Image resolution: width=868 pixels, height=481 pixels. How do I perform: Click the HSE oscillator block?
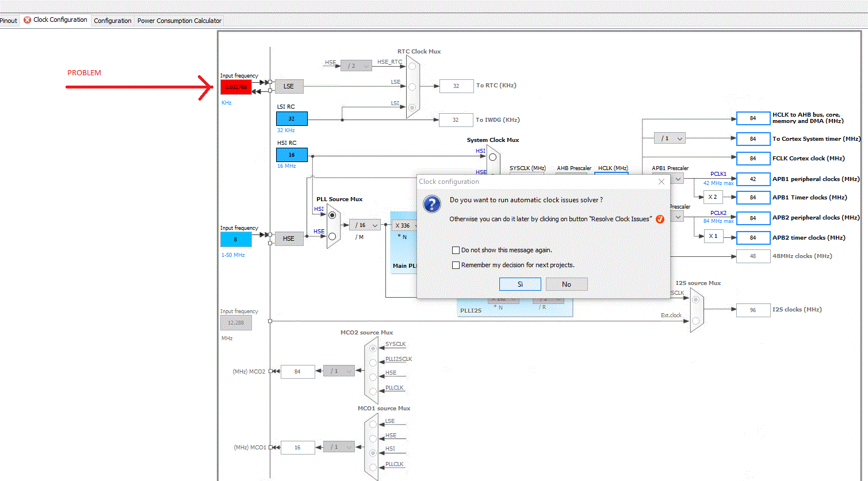(289, 238)
